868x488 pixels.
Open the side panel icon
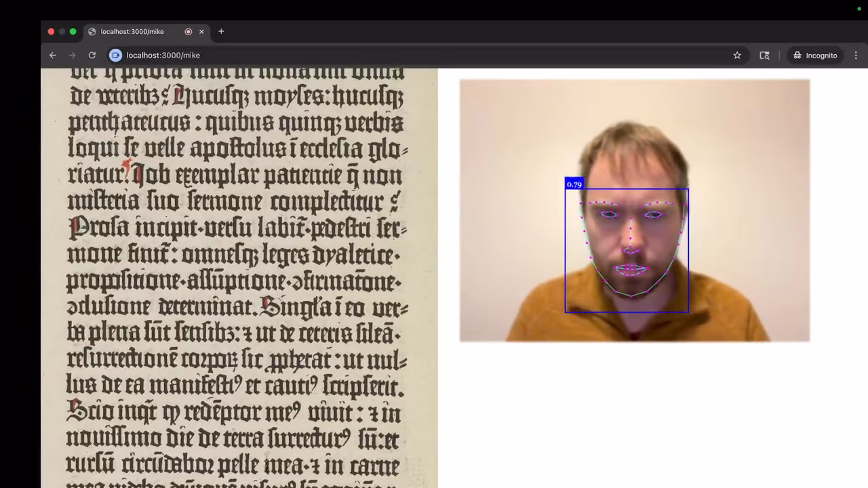[764, 56]
